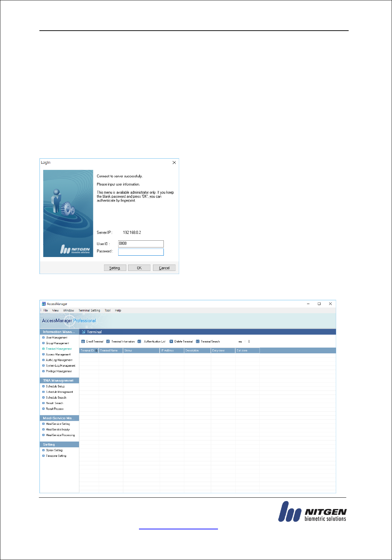Maximize the AccessManager window
Image resolution: width=392 pixels, height=560 pixels.
(x=319, y=304)
